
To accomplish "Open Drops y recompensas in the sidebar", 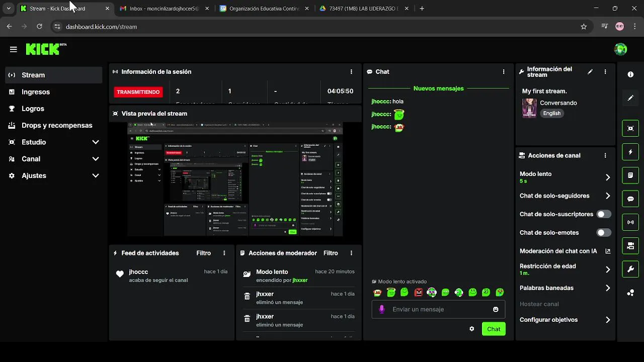I will point(54,125).
